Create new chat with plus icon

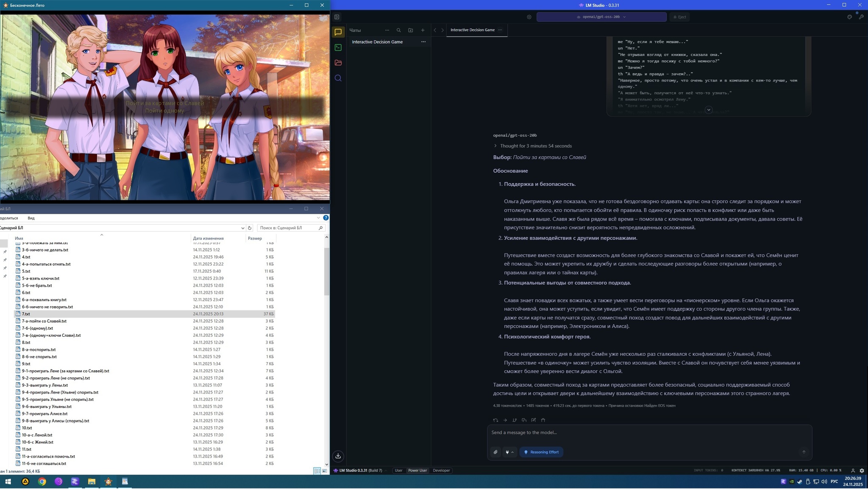click(423, 30)
